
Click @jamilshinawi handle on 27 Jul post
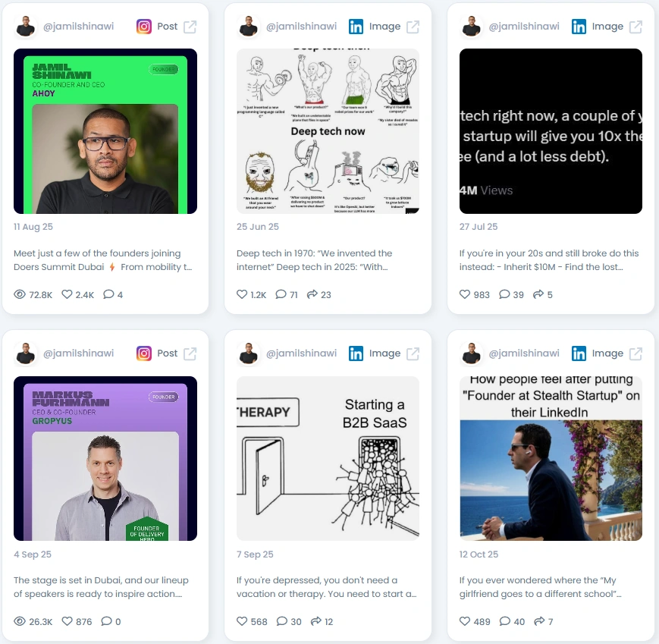tap(524, 27)
